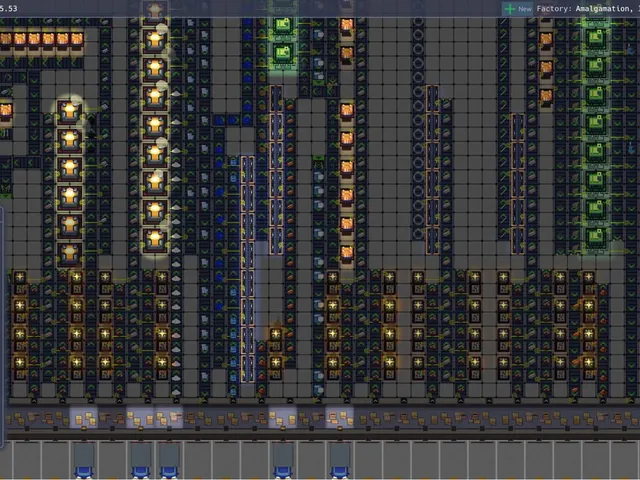Click the highlighted belt bay above the leftmost truck
This screenshot has width=640, height=480.
(x=84, y=417)
